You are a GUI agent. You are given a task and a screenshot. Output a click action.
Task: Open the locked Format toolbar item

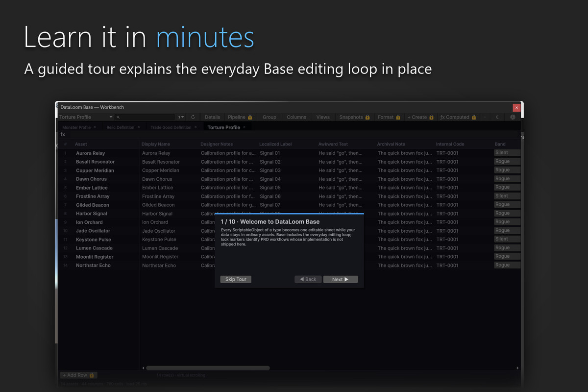coord(389,117)
